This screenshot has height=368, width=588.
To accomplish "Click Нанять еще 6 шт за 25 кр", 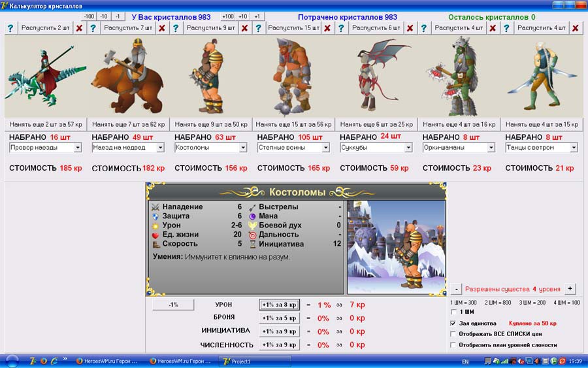I will (376, 124).
